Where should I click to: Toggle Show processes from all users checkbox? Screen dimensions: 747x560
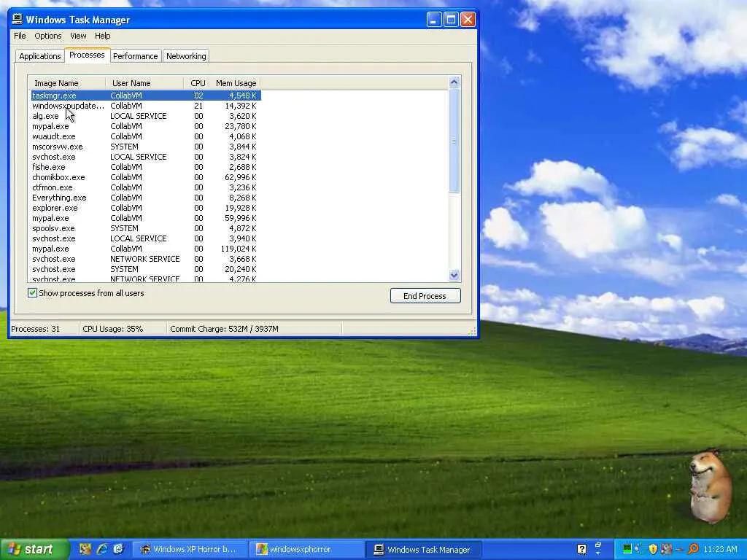[x=32, y=293]
